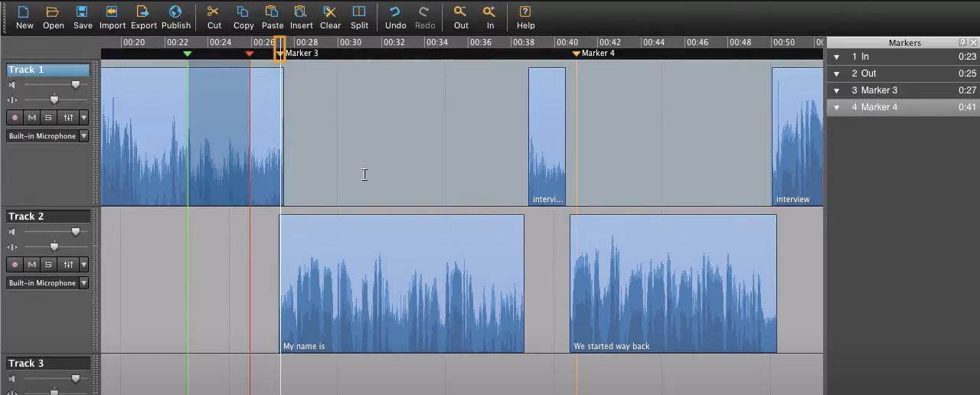Mute Track 1 with M button

tap(31, 118)
